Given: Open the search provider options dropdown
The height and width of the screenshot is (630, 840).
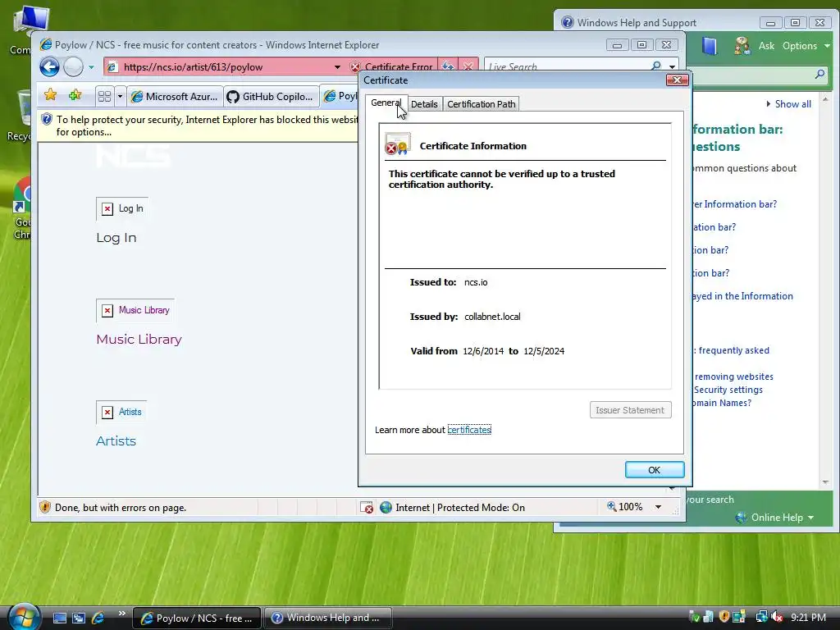Looking at the screenshot, I should pyautogui.click(x=673, y=67).
